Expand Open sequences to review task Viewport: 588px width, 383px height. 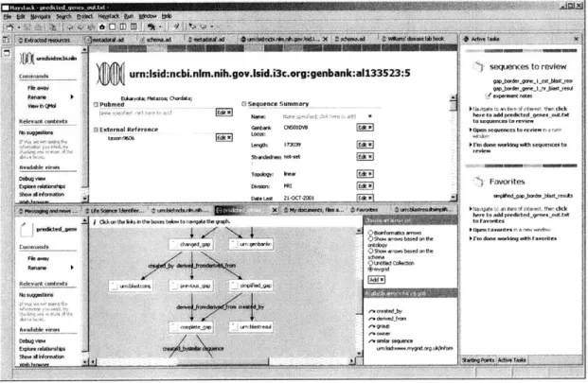[x=471, y=130]
